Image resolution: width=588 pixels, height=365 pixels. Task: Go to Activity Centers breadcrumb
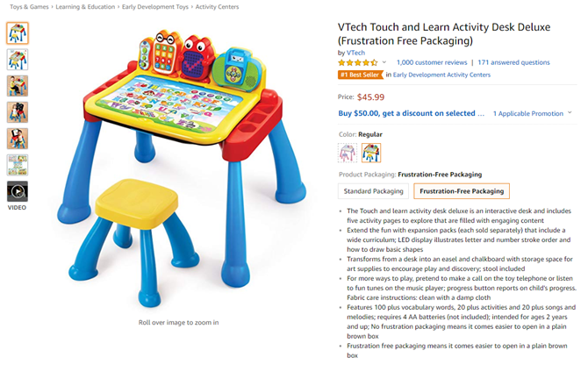tap(217, 7)
